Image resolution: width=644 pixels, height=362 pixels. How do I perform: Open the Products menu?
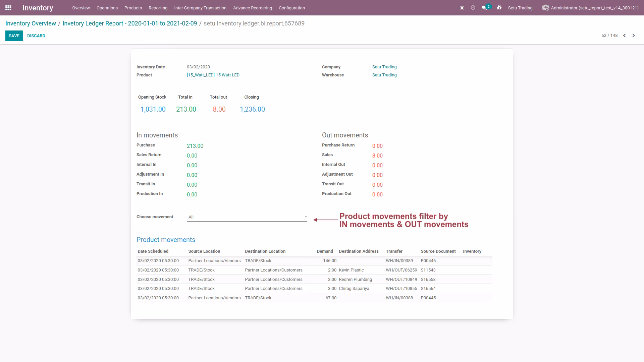(133, 8)
